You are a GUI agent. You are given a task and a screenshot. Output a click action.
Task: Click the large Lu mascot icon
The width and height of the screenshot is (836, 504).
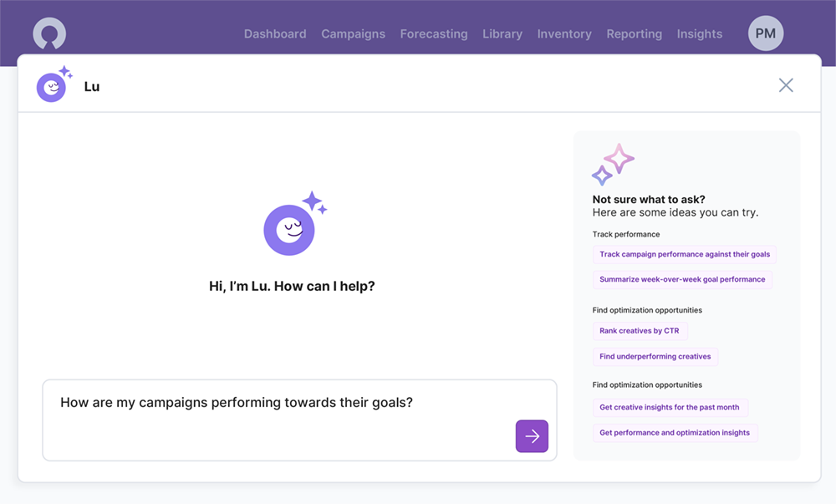coord(294,224)
